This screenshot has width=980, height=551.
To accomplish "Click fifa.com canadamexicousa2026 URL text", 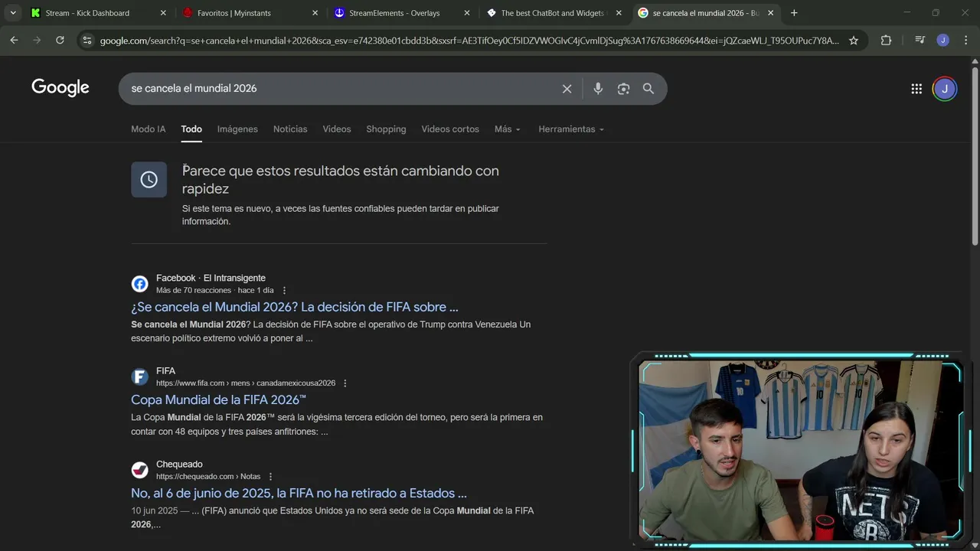I will click(246, 383).
